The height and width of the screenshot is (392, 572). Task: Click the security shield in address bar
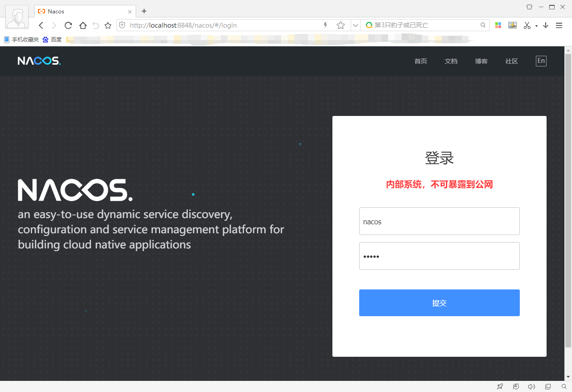tap(122, 25)
